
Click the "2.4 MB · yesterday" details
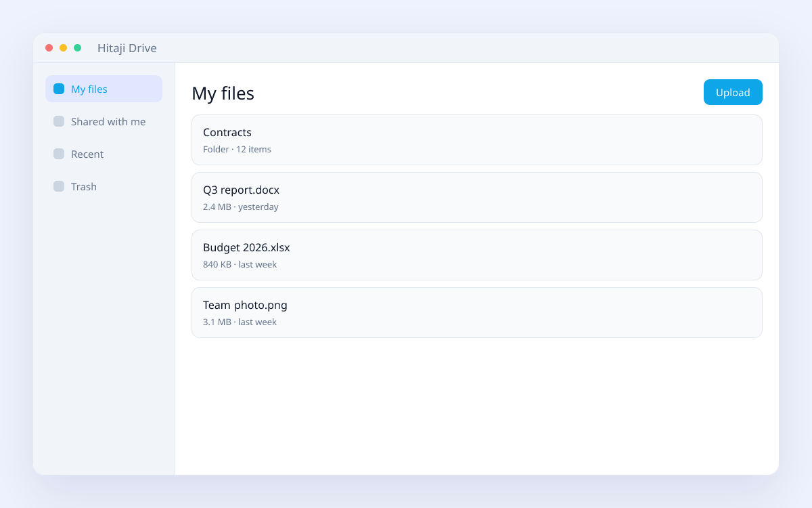tap(241, 207)
